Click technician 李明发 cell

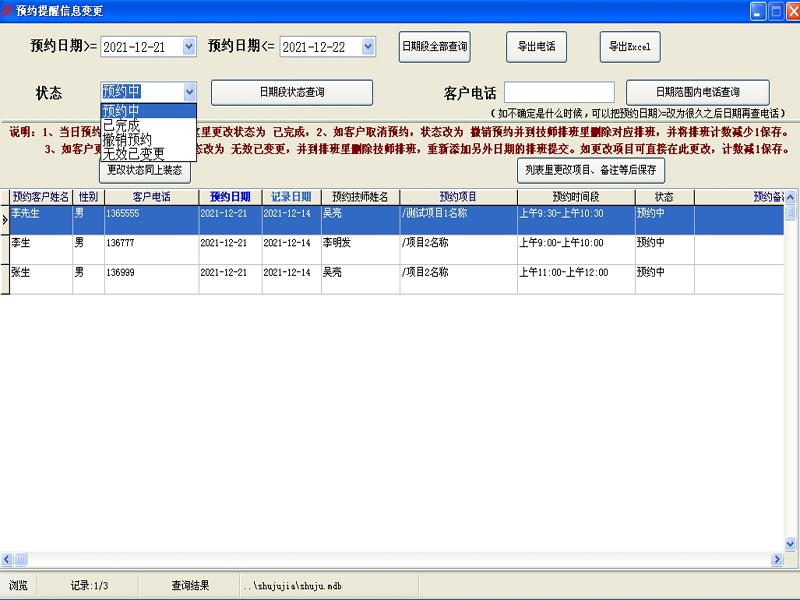(x=360, y=249)
